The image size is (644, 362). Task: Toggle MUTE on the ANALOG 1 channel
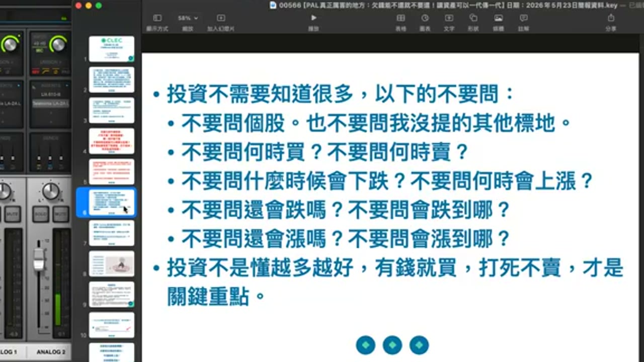(13, 214)
